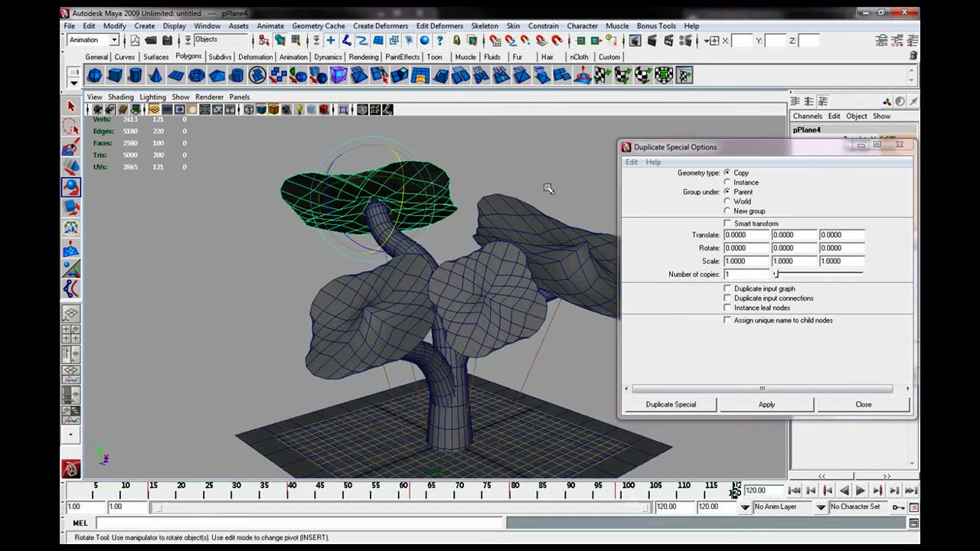Click the red Maya logo icon
The width and height of the screenshot is (980, 551).
pyautogui.click(x=70, y=468)
